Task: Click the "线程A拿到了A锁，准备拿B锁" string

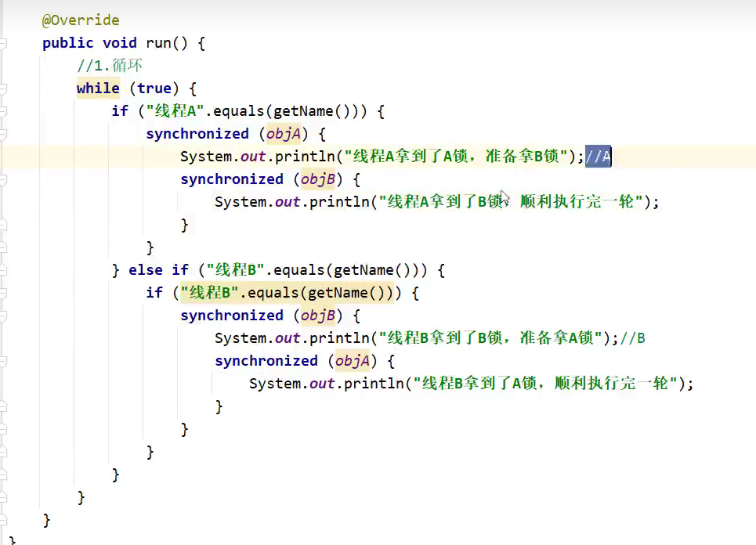Action: click(x=456, y=156)
